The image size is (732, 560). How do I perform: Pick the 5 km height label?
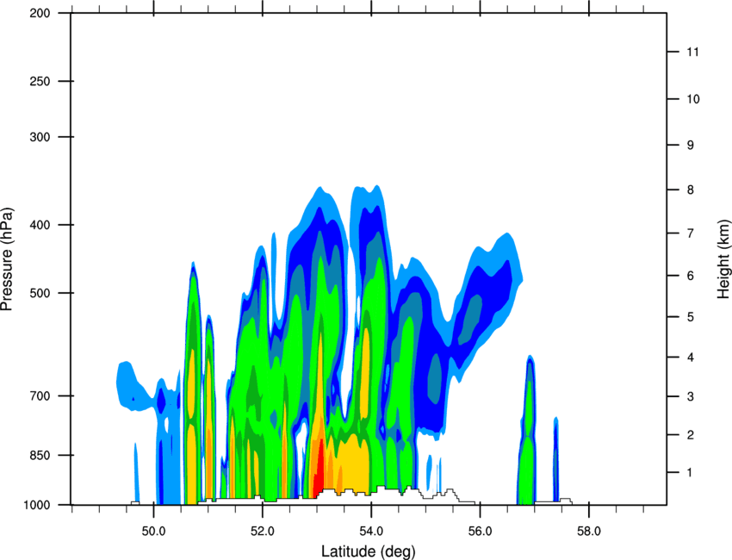pos(691,317)
